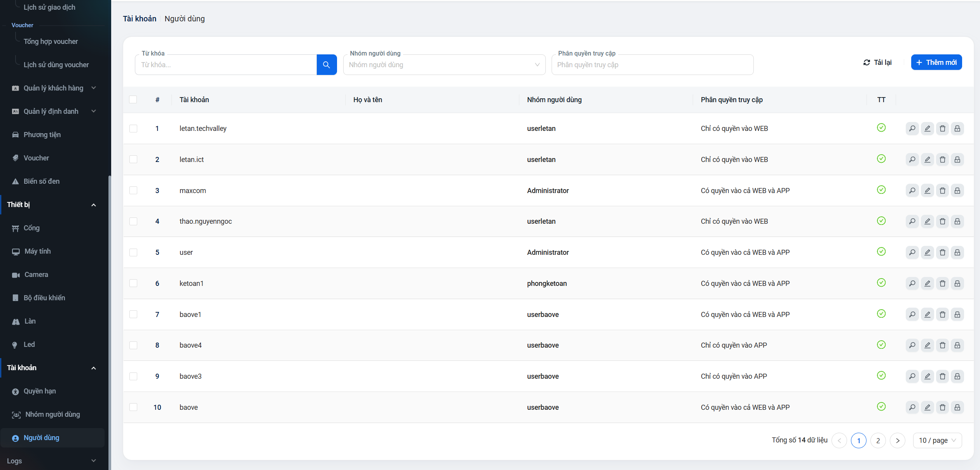Click the blue search magnifier button

[x=326, y=64]
